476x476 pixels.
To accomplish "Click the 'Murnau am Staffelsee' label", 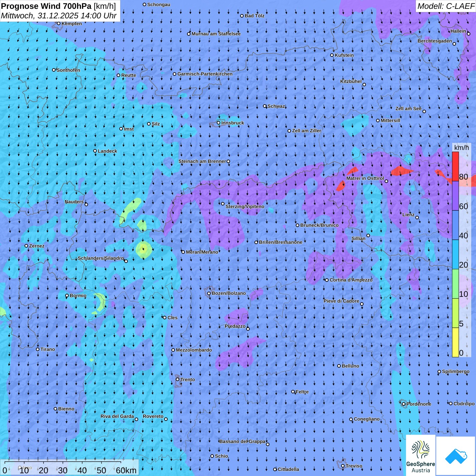I will point(216,34).
